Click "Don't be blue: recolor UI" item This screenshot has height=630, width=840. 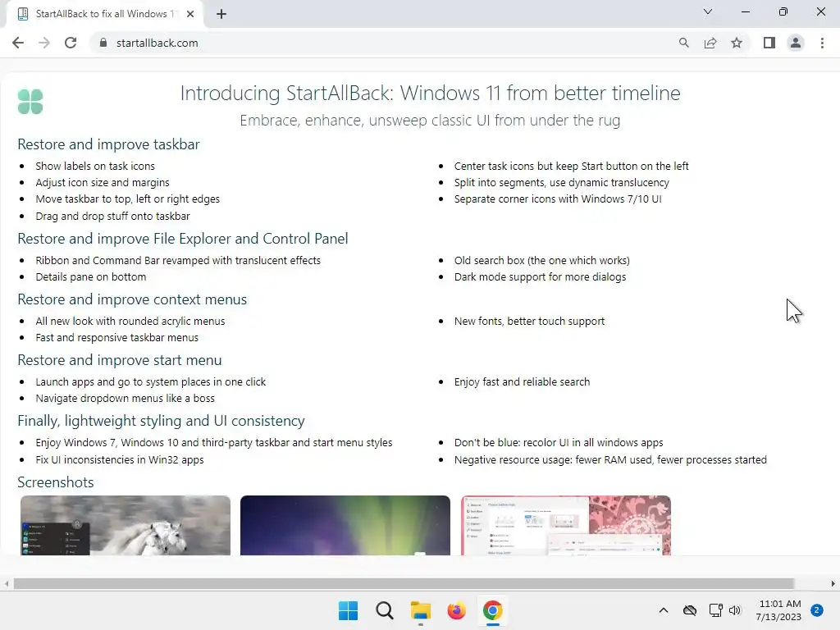559,442
